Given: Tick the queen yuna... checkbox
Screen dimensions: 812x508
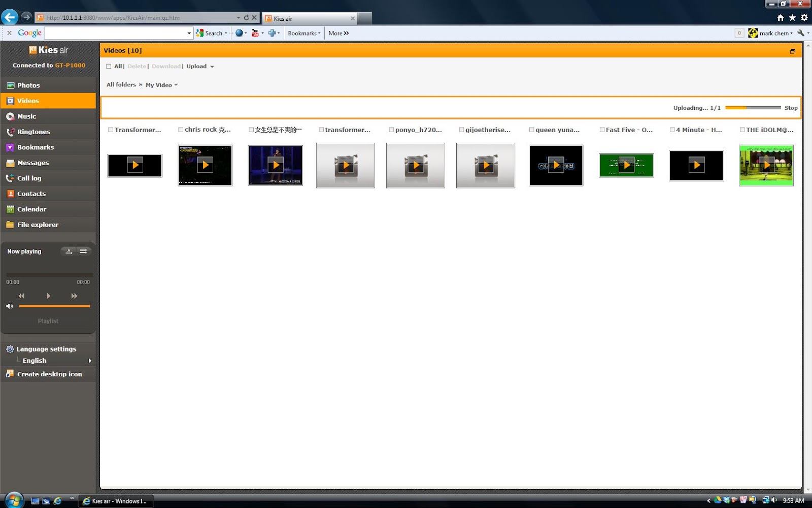Looking at the screenshot, I should pyautogui.click(x=532, y=130).
